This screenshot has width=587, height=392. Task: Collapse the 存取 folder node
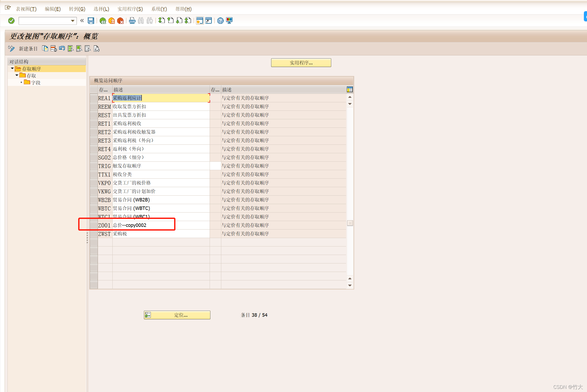click(x=17, y=76)
